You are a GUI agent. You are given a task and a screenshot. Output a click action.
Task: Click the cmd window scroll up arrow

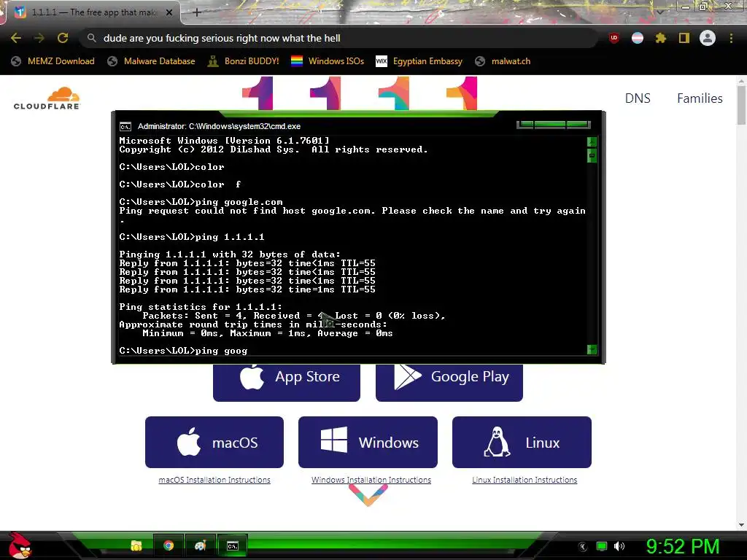[592, 141]
